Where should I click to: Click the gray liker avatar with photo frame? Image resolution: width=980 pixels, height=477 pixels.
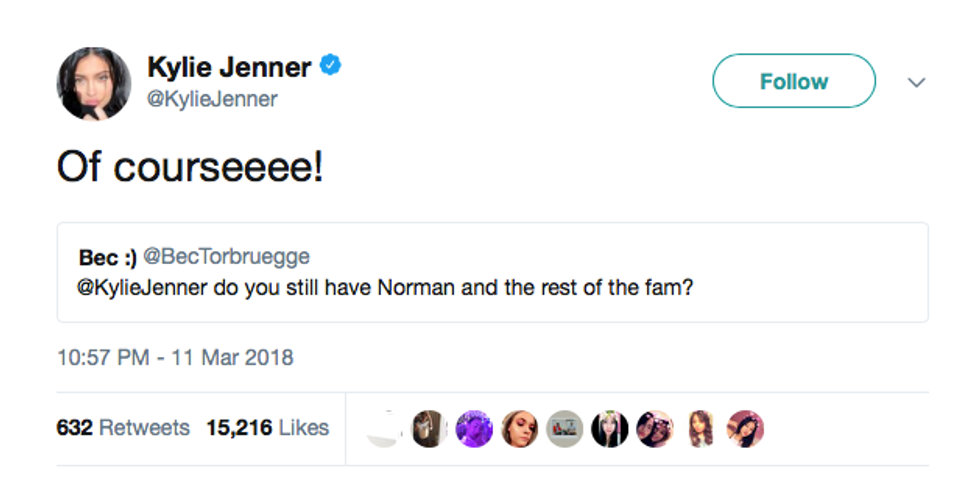[x=564, y=428]
